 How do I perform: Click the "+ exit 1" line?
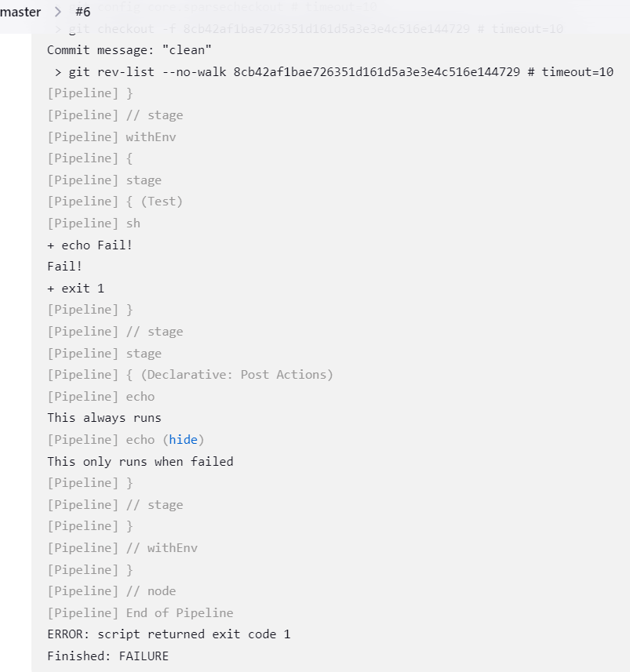75,289
